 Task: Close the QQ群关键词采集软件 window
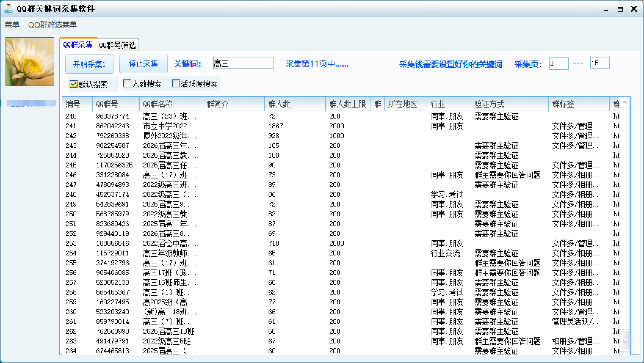[634, 9]
